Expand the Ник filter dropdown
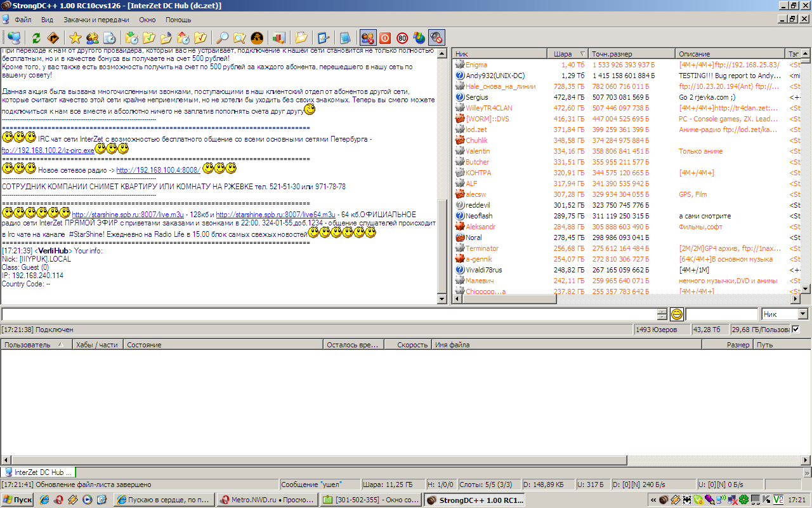 tap(802, 314)
